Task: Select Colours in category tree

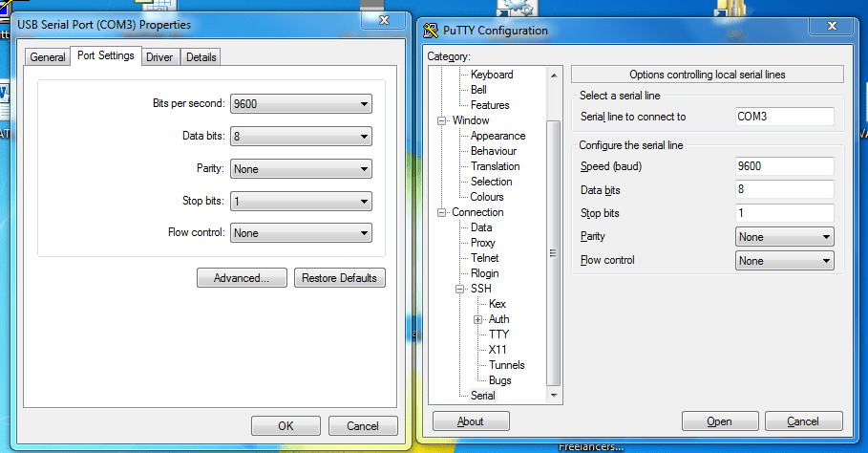Action: point(487,197)
